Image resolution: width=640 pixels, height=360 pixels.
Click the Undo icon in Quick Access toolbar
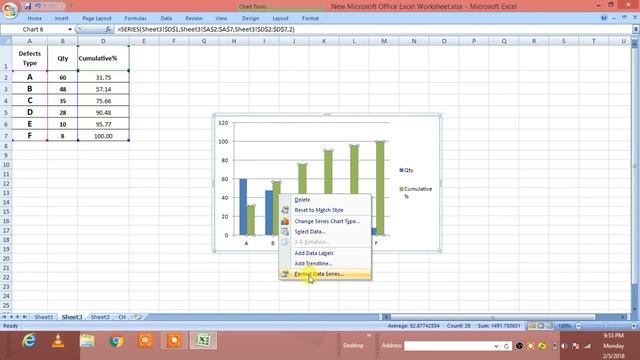[x=38, y=6]
